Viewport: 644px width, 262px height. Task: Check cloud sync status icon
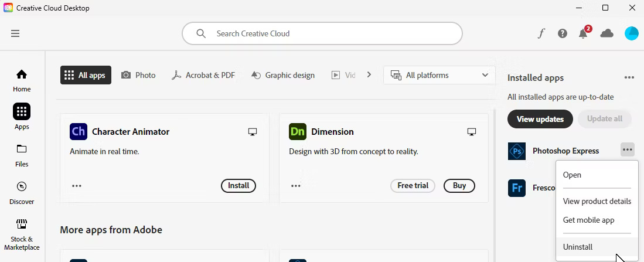[x=606, y=33]
